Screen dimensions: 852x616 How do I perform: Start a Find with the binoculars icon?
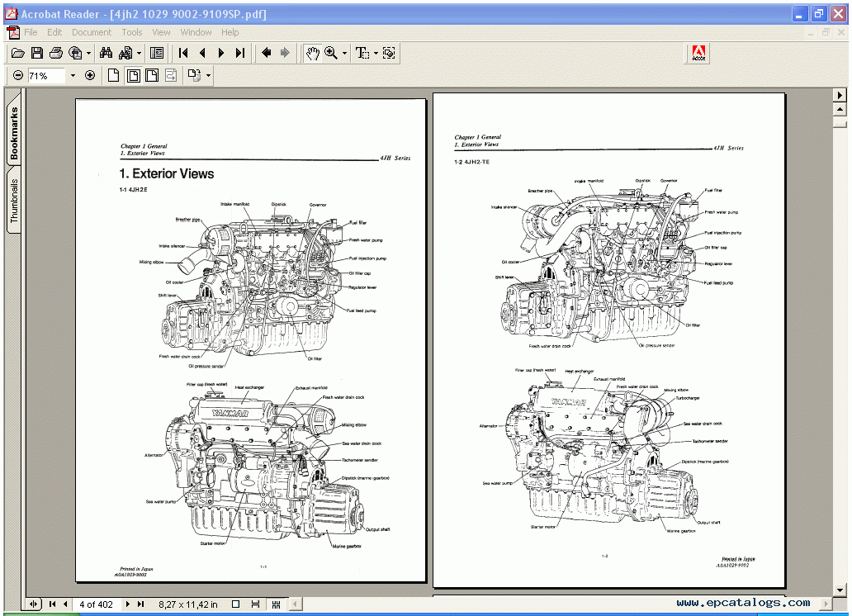[106, 52]
